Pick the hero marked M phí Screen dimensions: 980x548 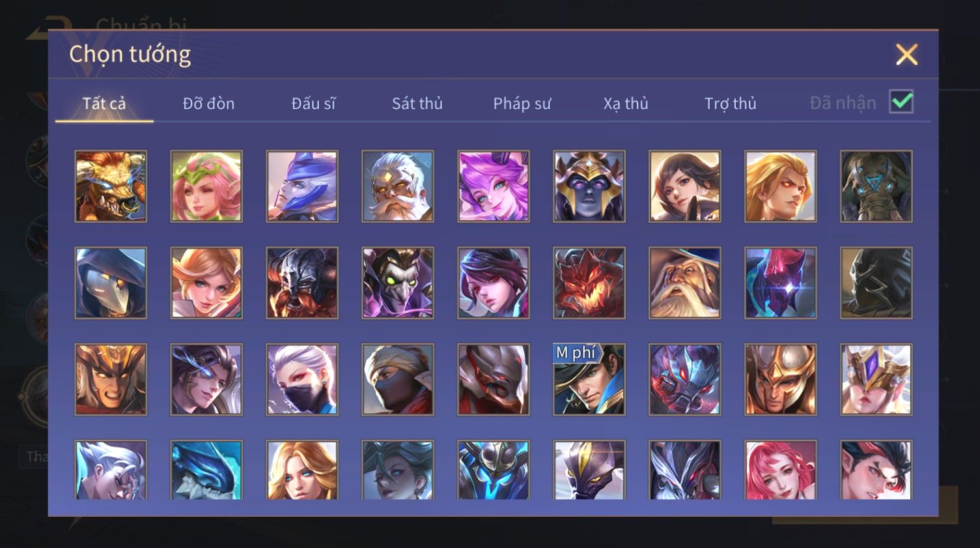(x=589, y=379)
